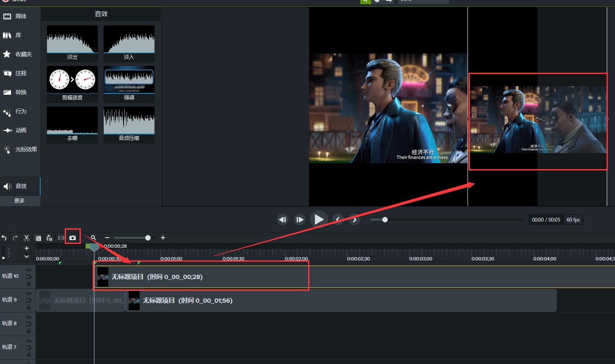Open the 媒体 media tab

point(20,16)
